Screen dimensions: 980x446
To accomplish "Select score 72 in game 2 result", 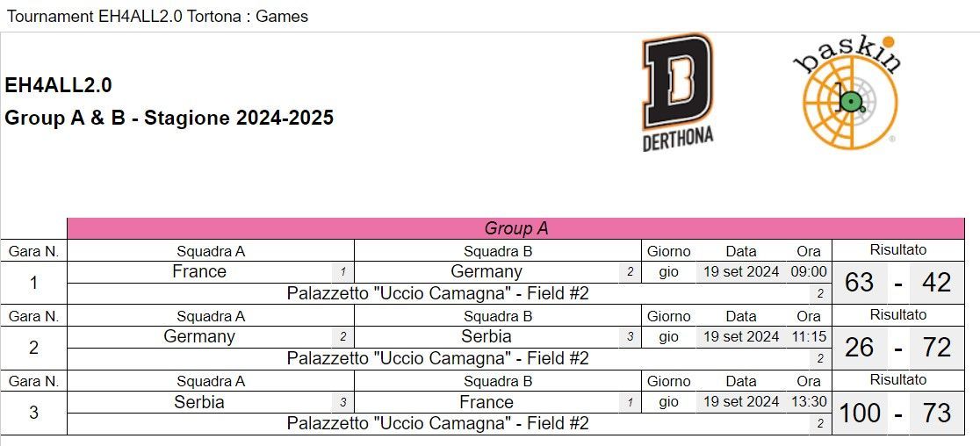I will click(x=936, y=348).
